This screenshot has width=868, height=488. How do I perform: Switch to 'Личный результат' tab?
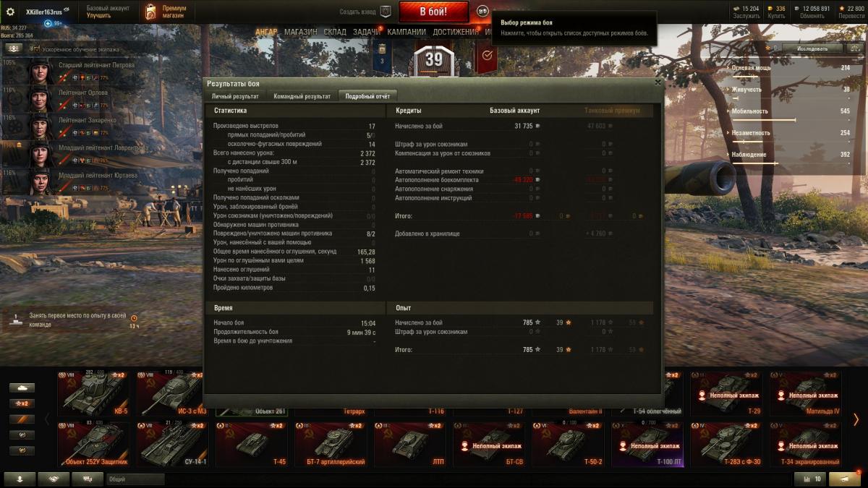click(235, 95)
